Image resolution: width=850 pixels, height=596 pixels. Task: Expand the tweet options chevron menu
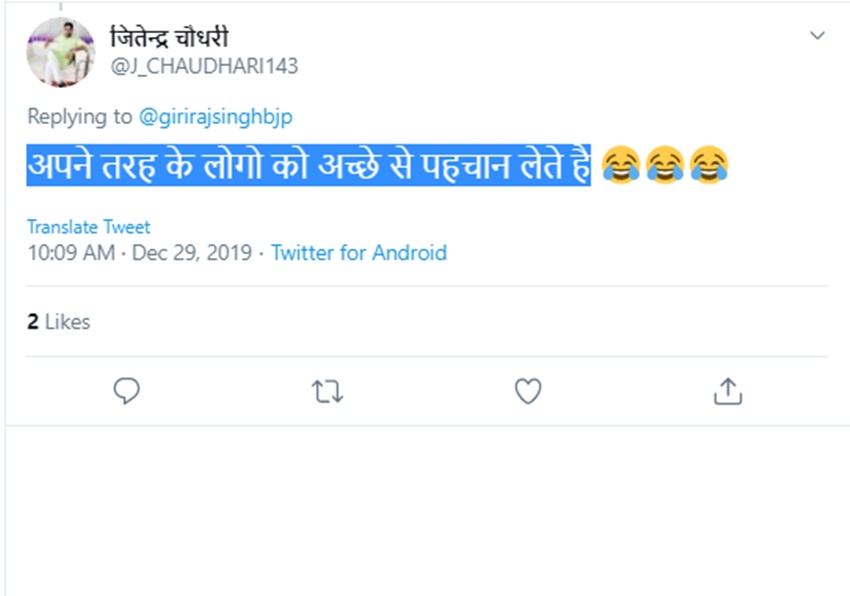click(x=817, y=36)
